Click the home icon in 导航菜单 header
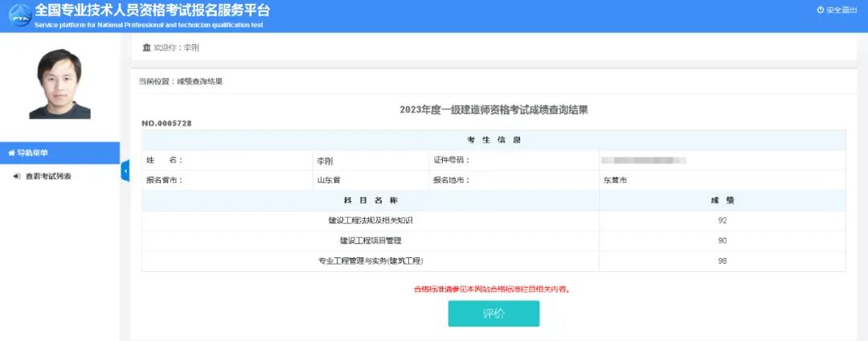This screenshot has width=868, height=341. [11, 153]
